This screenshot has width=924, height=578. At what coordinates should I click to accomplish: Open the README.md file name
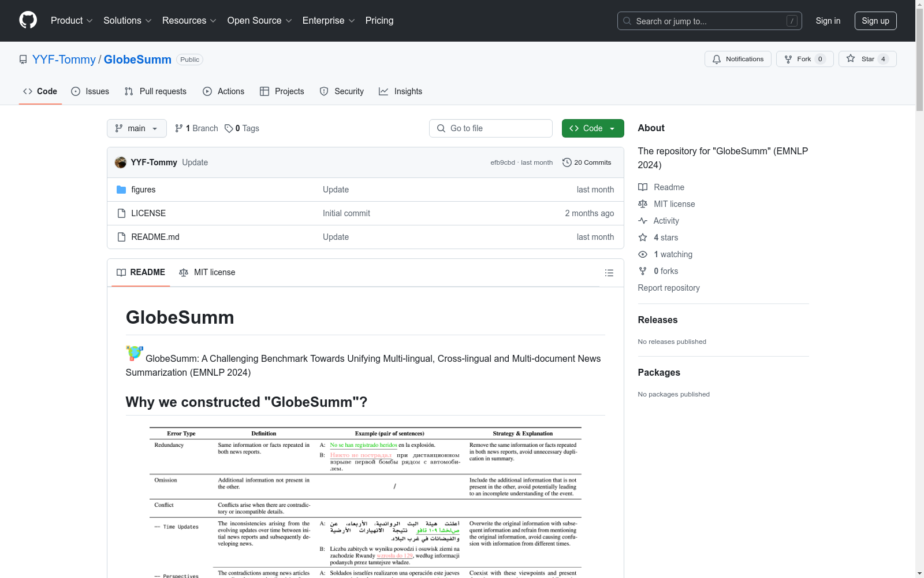[x=155, y=237]
